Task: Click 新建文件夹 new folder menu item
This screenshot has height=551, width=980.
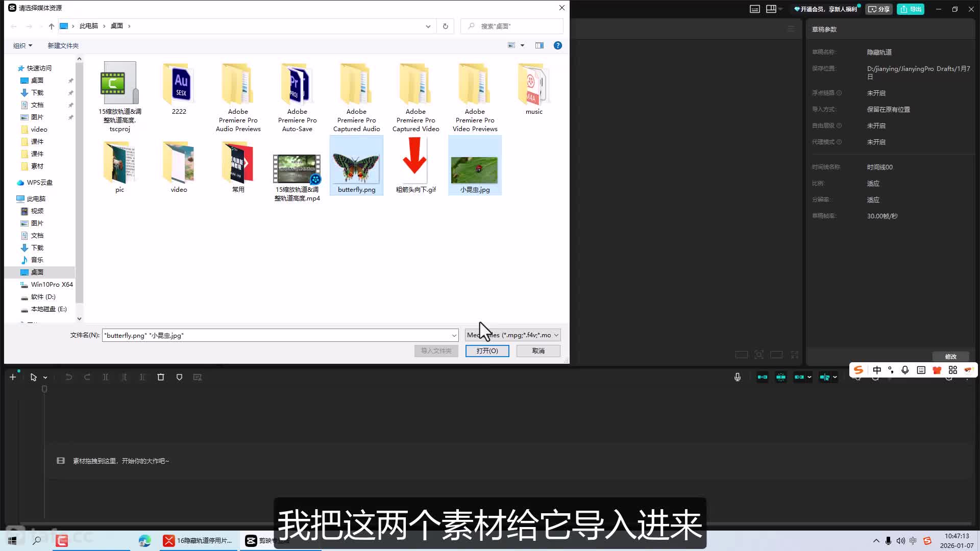Action: click(63, 45)
